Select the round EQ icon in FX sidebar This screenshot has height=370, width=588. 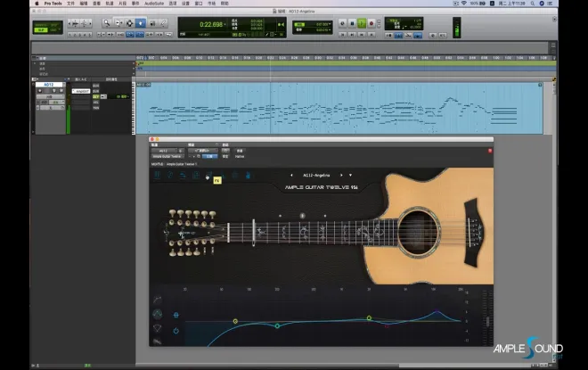coord(158,314)
